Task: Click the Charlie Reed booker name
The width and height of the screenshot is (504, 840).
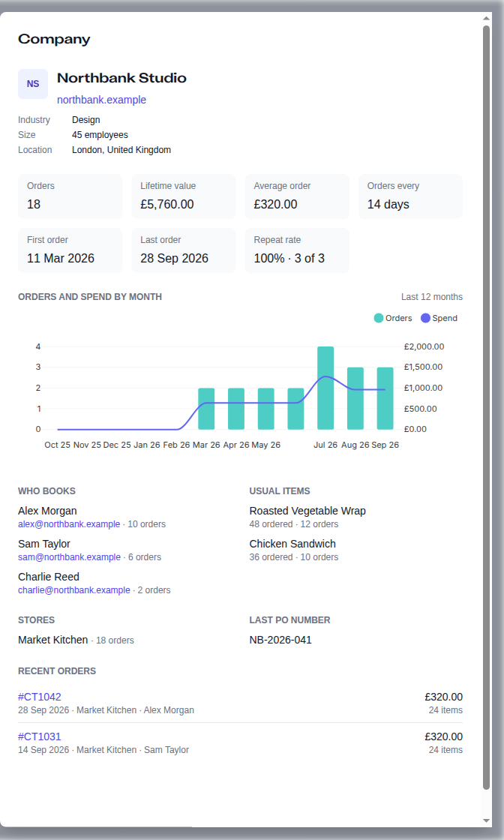Action: click(49, 577)
